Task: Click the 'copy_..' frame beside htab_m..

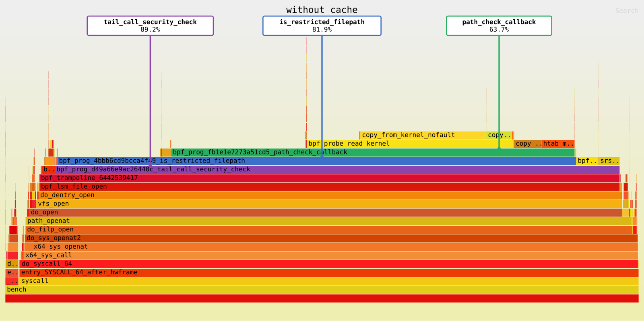Action: click(528, 144)
